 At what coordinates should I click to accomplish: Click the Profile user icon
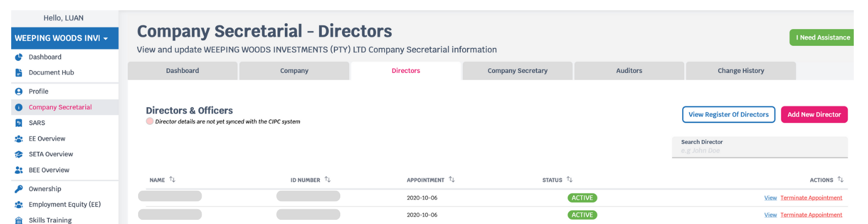(x=19, y=91)
